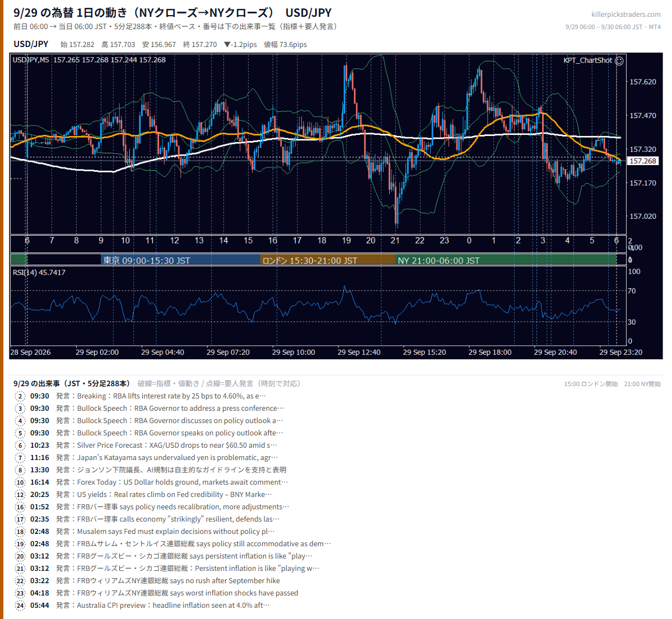Select the dashed circle marker numbered 3
Image resolution: width=672 pixels, height=619 pixels.
click(20, 409)
